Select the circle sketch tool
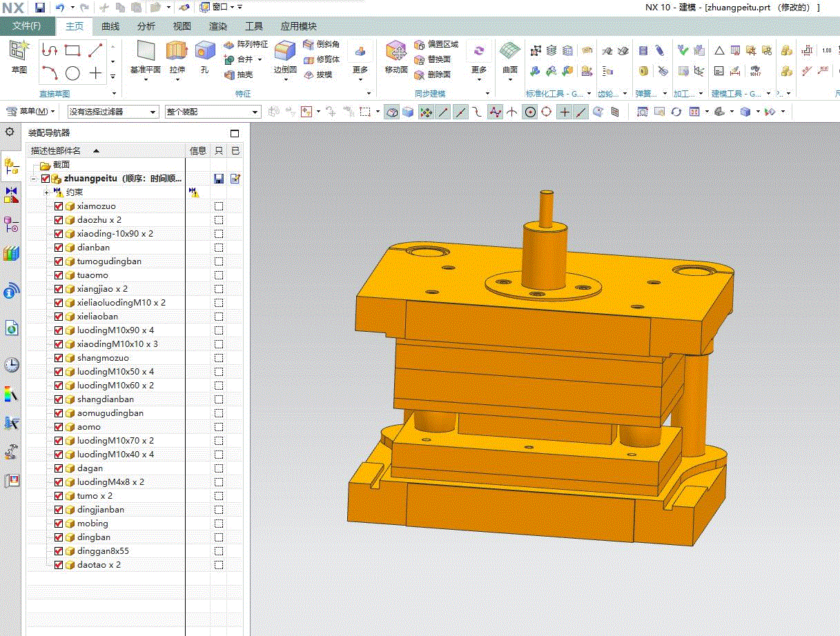The height and width of the screenshot is (636, 840). (72, 73)
